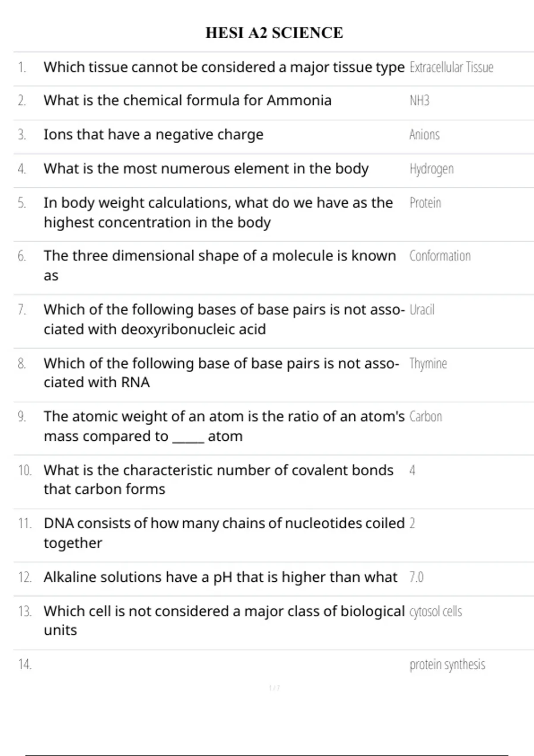Viewport: 534px width, 756px height.
Task: Click the HESI A2 SCIENCE title
Action: pos(274,33)
